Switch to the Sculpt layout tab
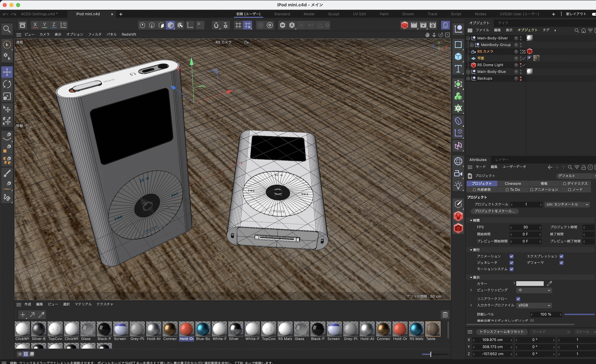Viewport: 596px width, 364px height. pyautogui.click(x=333, y=14)
